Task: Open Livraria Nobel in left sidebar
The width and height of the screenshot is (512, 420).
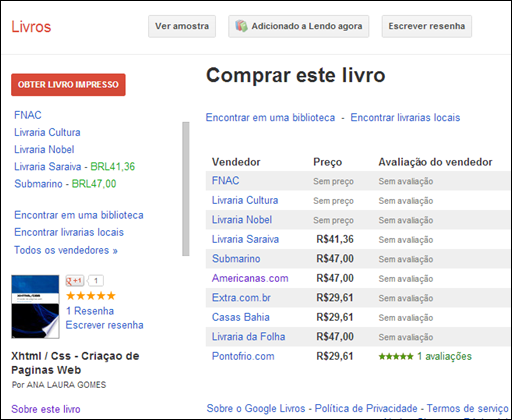Action: coord(44,150)
